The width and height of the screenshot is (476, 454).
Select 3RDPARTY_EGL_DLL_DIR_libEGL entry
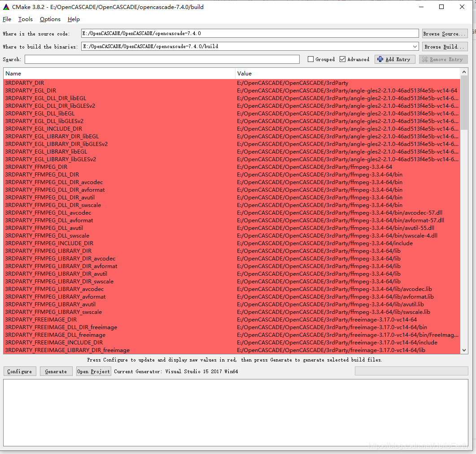(x=45, y=98)
